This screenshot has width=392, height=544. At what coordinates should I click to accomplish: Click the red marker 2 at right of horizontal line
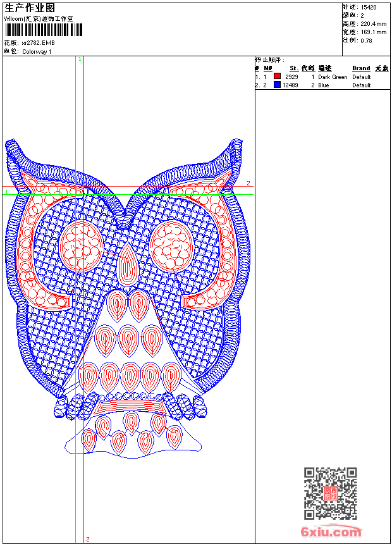[x=248, y=183]
